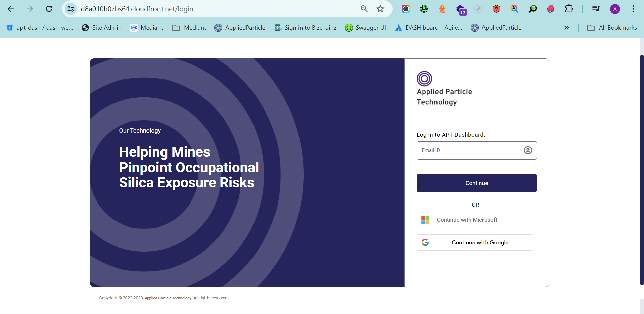The image size is (644, 314).
Task: Open the Mediant bookmarks folder
Action: point(189,28)
